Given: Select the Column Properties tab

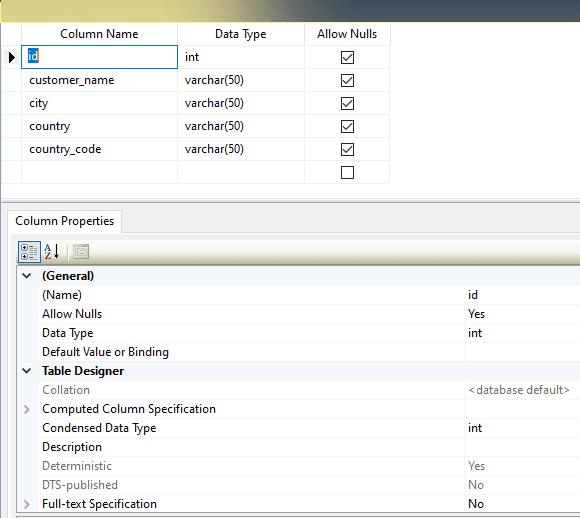Looking at the screenshot, I should pos(64,221).
